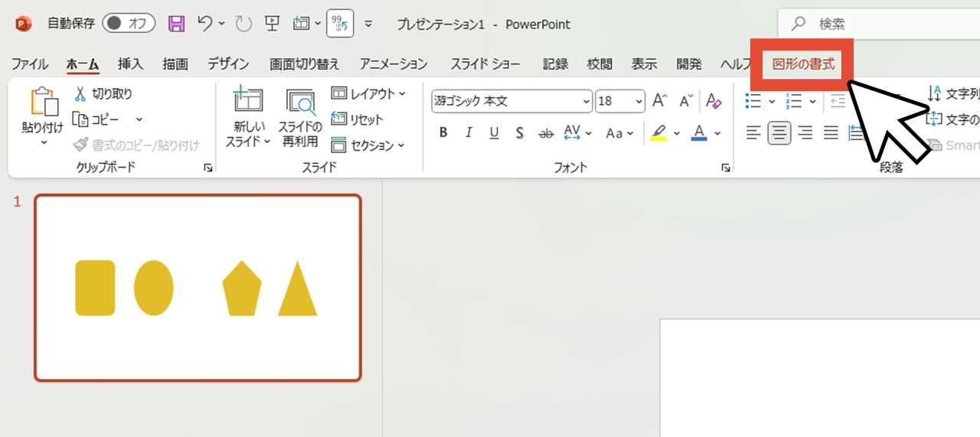Click 書式のコピー/貼り付け brush button
Viewport: 980px width, 437px height.
tap(137, 145)
